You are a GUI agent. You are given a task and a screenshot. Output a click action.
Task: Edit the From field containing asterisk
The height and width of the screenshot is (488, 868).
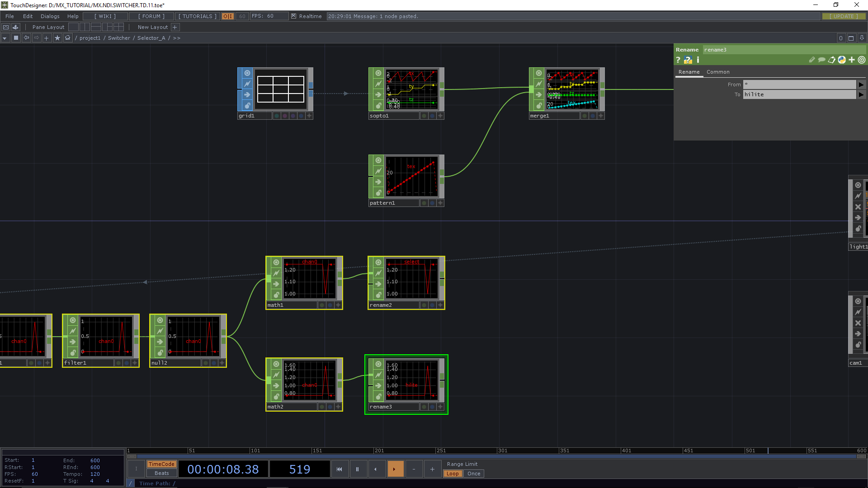coord(799,84)
